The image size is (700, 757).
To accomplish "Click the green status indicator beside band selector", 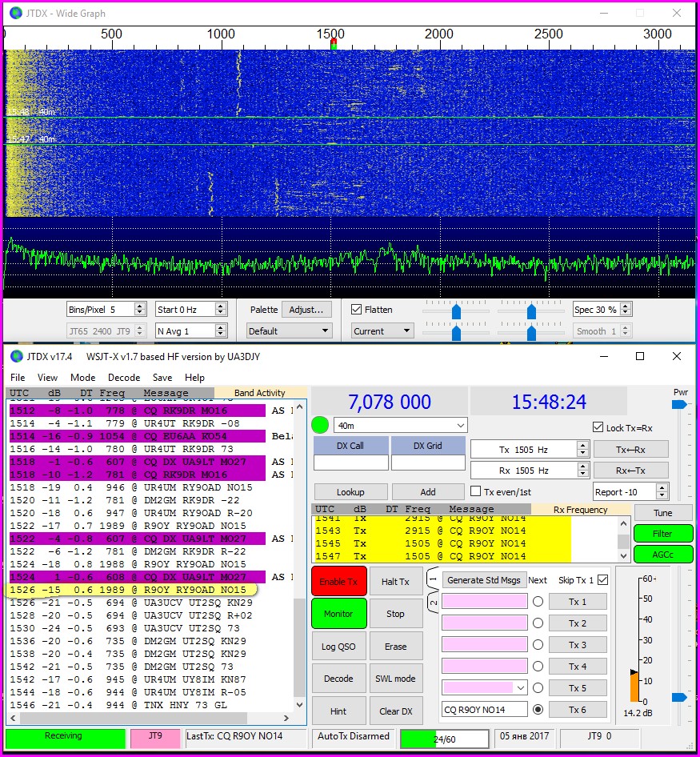I will (321, 425).
